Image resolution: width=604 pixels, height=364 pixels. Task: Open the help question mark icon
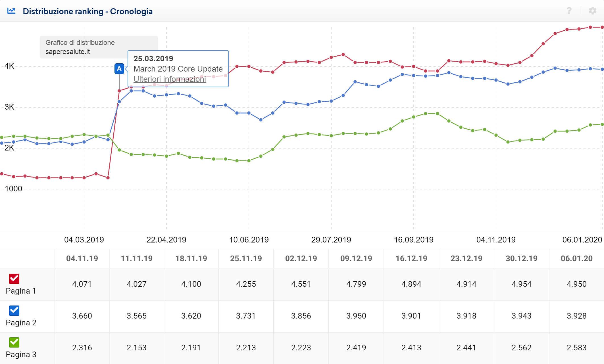click(569, 11)
